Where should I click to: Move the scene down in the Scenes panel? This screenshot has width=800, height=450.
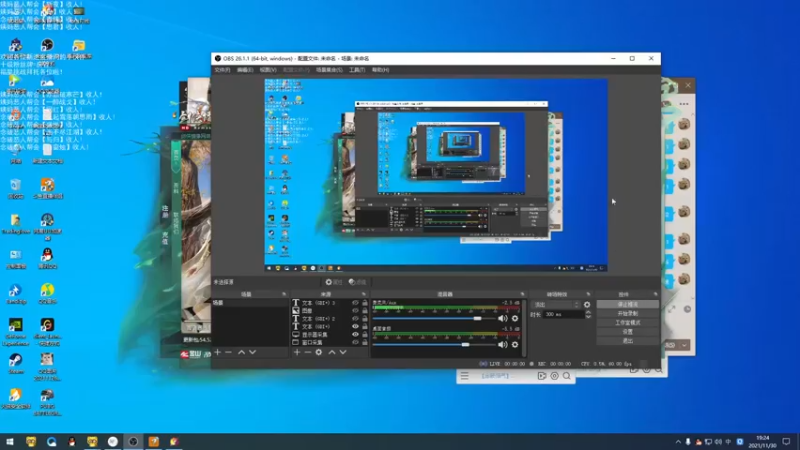point(253,352)
